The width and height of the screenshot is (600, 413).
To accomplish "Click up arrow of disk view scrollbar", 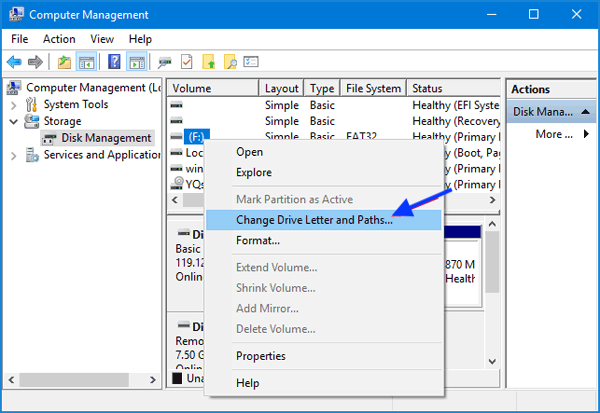I will (x=492, y=224).
